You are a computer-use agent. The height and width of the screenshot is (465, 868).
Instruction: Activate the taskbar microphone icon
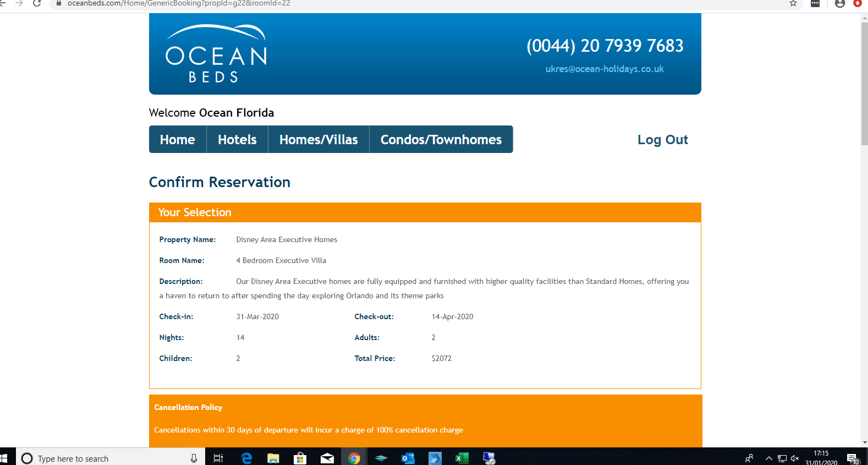click(194, 458)
